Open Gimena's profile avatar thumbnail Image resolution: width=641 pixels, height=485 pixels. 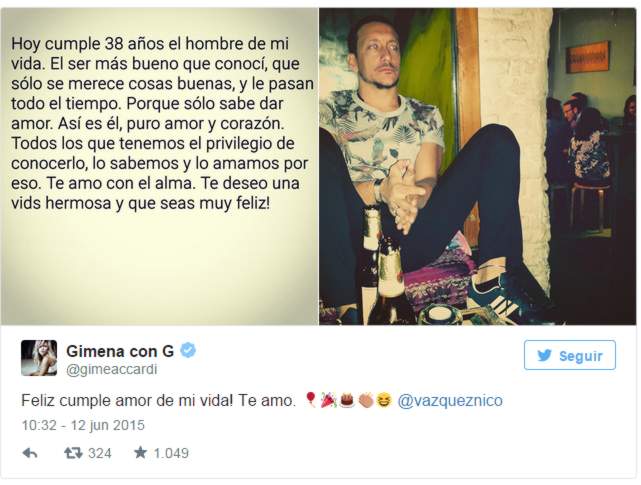(x=39, y=358)
